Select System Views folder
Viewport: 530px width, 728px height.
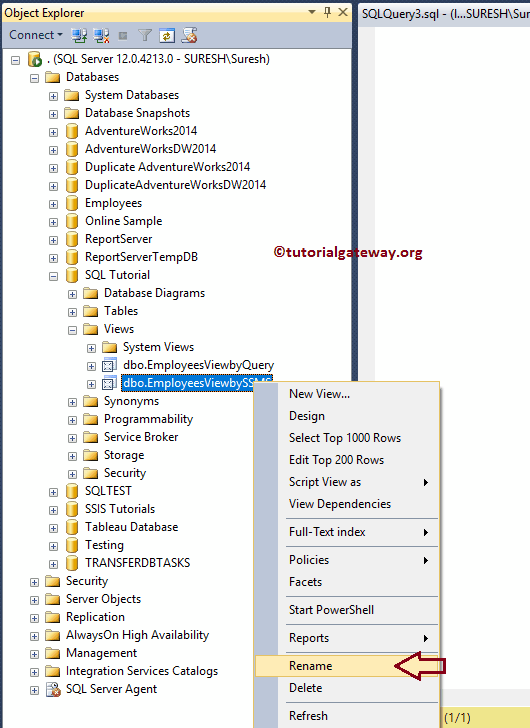(x=158, y=347)
